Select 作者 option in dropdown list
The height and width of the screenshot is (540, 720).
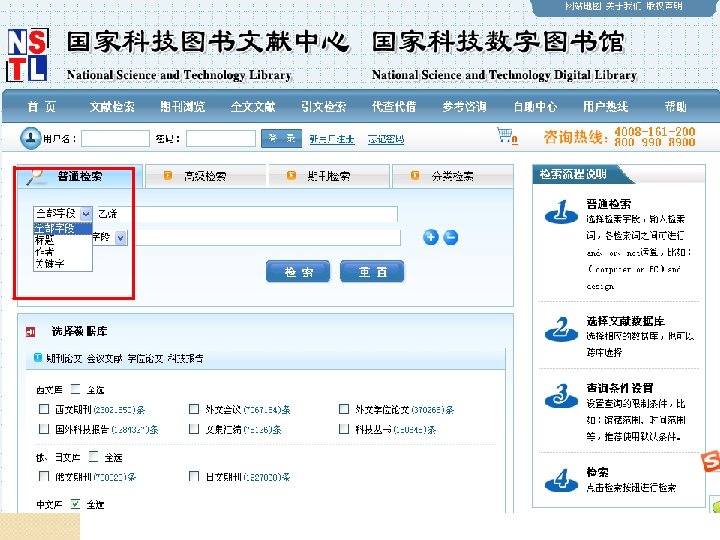pos(63,252)
